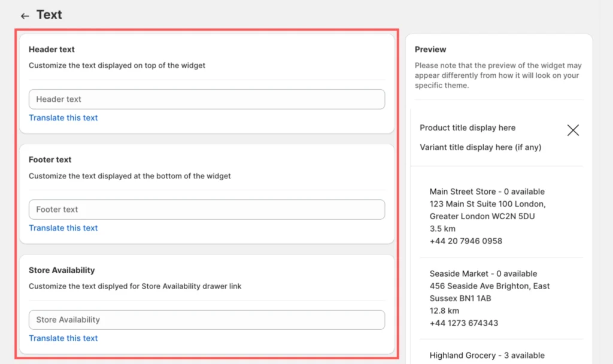Focus the Footer text input field

tap(207, 210)
